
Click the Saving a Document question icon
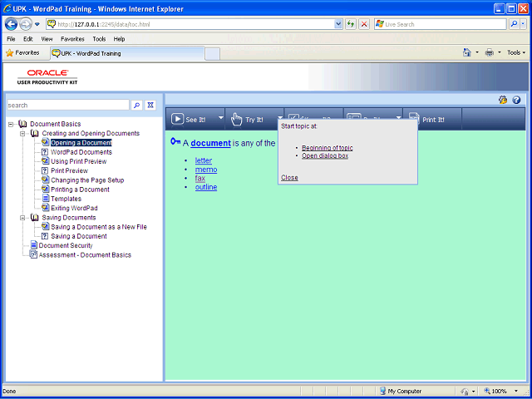(x=45, y=236)
